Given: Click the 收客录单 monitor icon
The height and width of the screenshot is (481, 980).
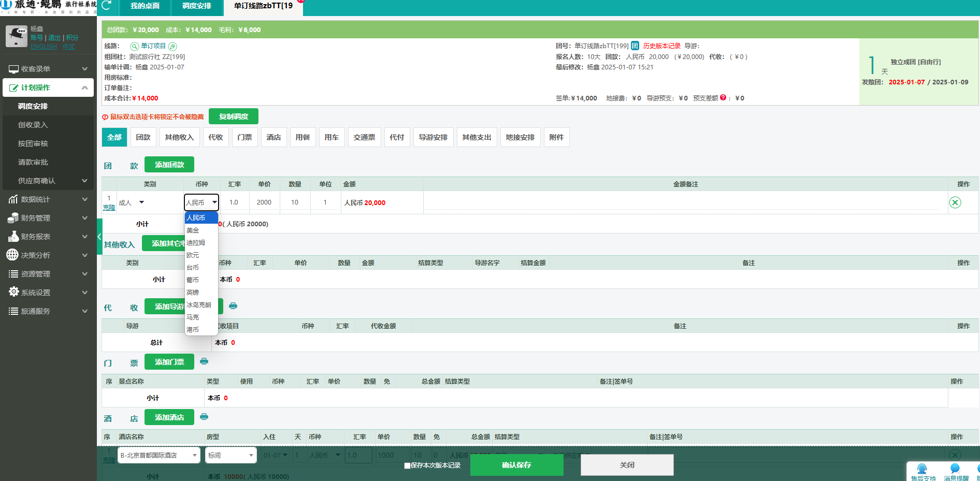Looking at the screenshot, I should [x=13, y=69].
